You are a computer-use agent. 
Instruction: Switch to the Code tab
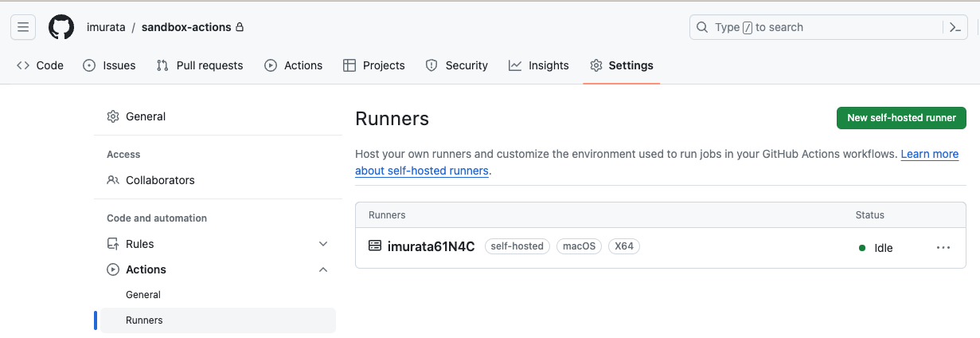(x=40, y=65)
